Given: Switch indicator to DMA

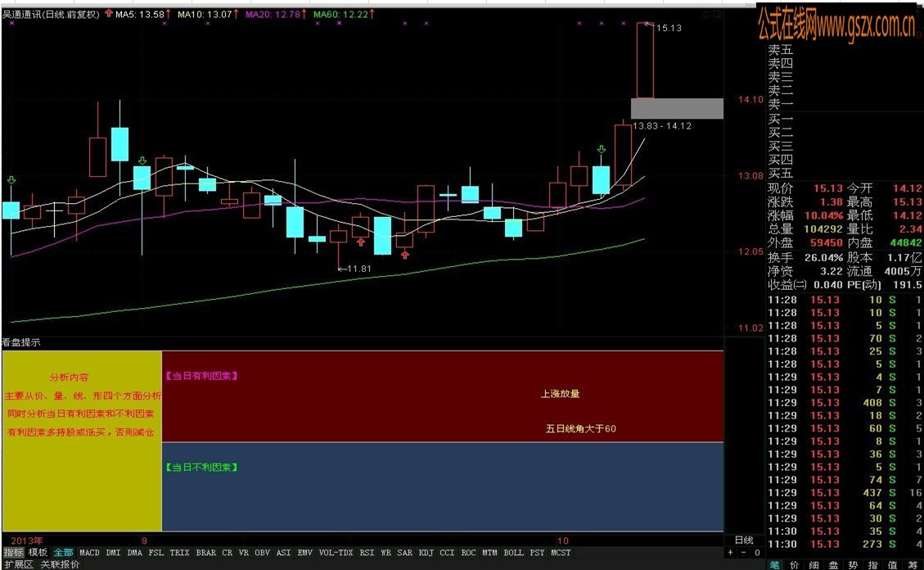Looking at the screenshot, I should pos(134,552).
